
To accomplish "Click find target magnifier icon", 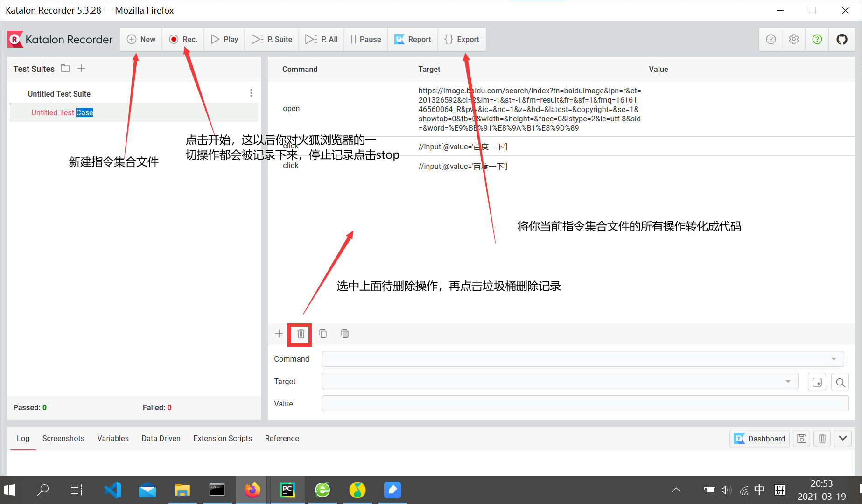I will point(840,382).
